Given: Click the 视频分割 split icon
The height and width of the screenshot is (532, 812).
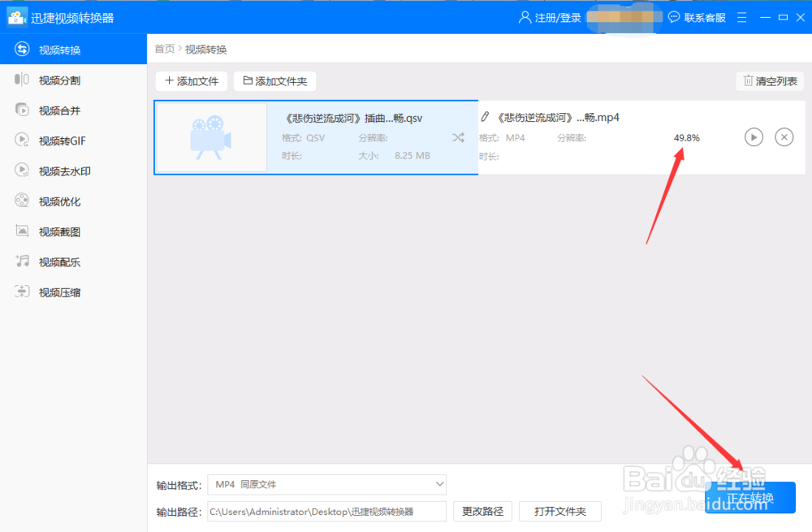Looking at the screenshot, I should 22,80.
